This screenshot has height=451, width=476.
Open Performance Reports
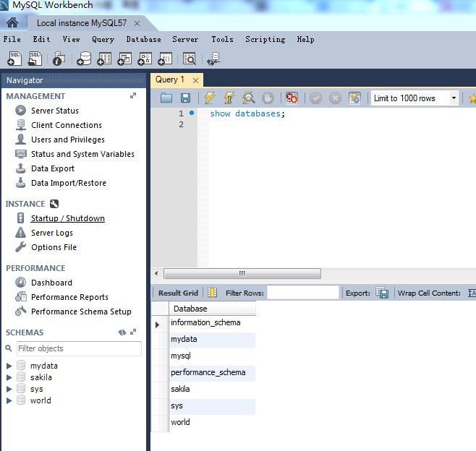[x=70, y=297]
